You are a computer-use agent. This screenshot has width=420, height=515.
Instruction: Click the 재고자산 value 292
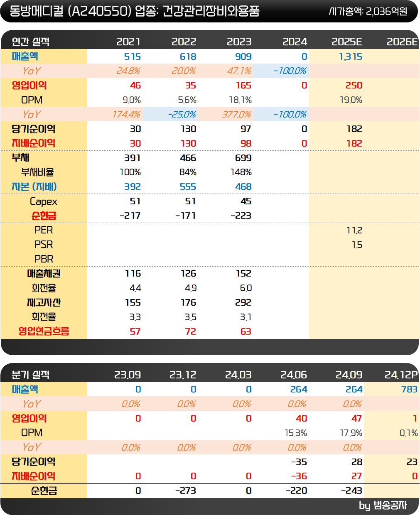(x=243, y=303)
